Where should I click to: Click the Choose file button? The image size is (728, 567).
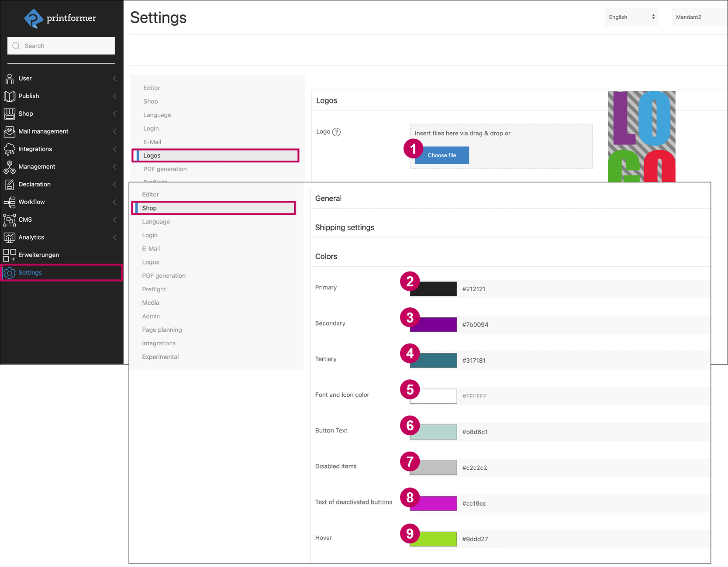(x=441, y=155)
